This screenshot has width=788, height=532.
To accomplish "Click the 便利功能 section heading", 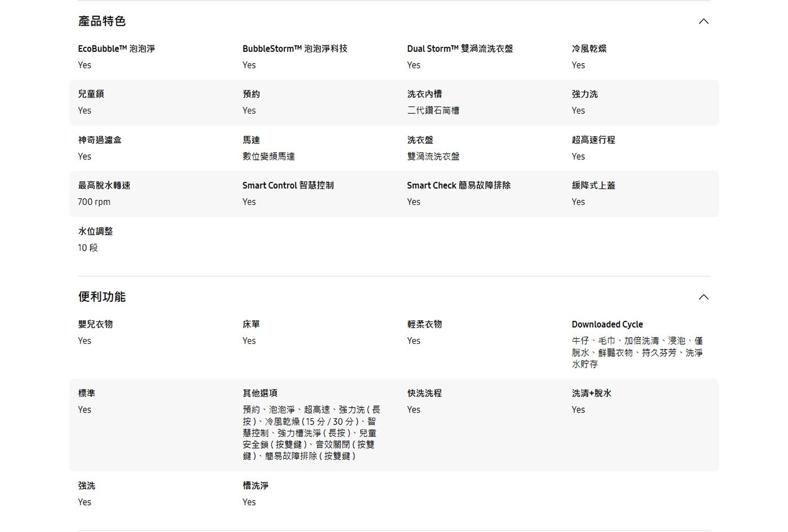I will click(102, 297).
